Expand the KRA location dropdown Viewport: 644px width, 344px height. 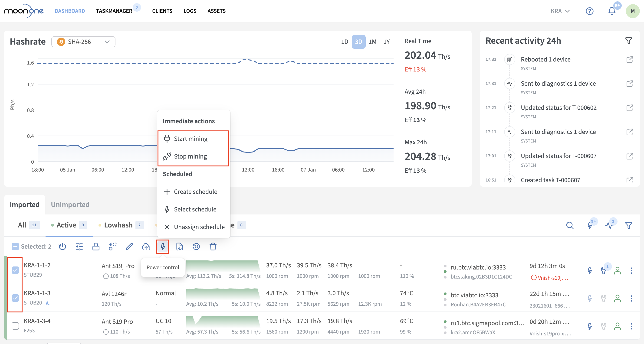pyautogui.click(x=560, y=11)
